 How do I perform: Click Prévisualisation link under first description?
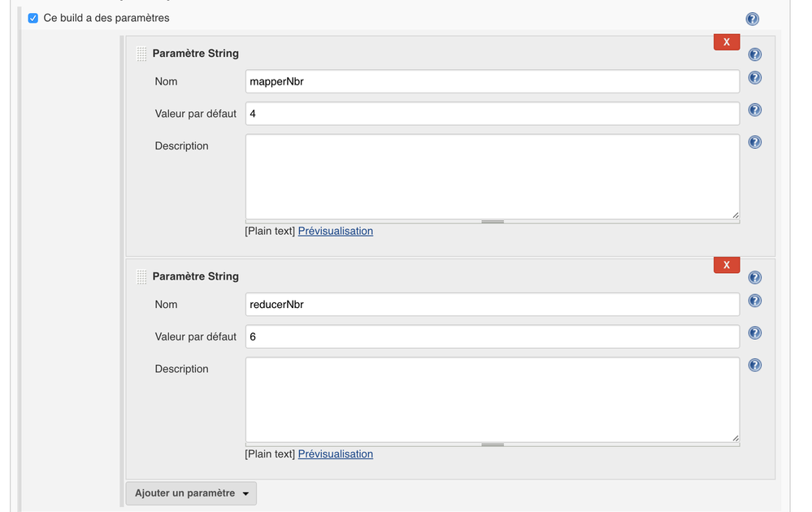pyautogui.click(x=335, y=231)
